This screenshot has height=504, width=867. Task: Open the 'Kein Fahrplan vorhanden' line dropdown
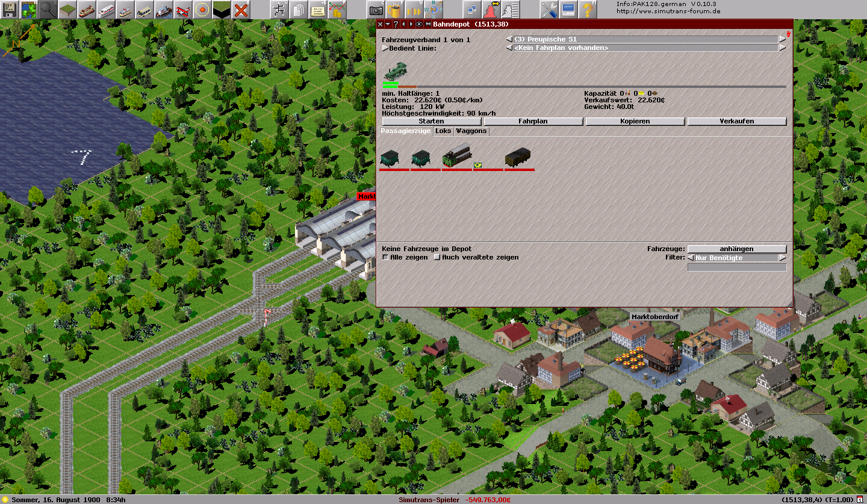[645, 48]
